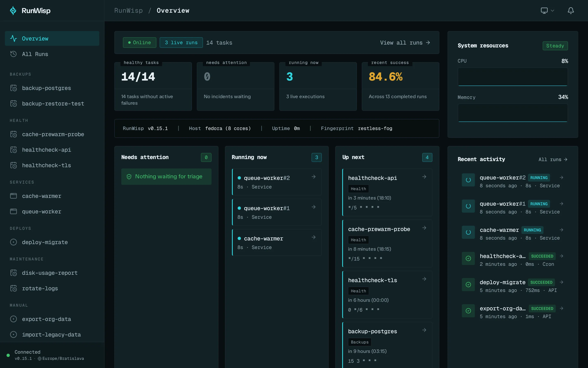Click All runs link in Recent activity

coord(553,159)
